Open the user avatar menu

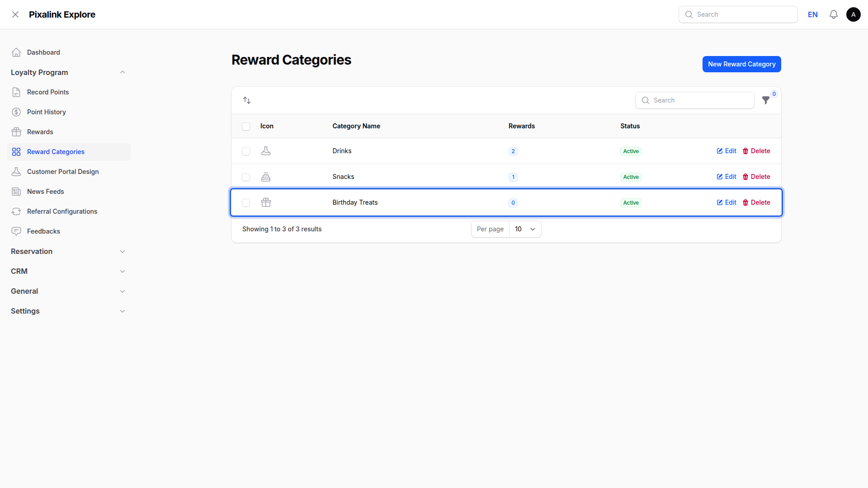click(854, 14)
